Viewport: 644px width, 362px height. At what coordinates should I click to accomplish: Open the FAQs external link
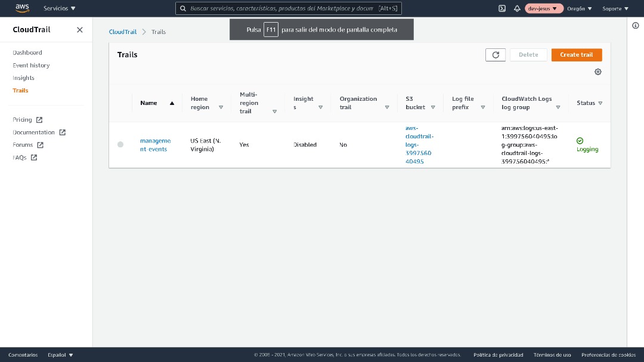[24, 157]
